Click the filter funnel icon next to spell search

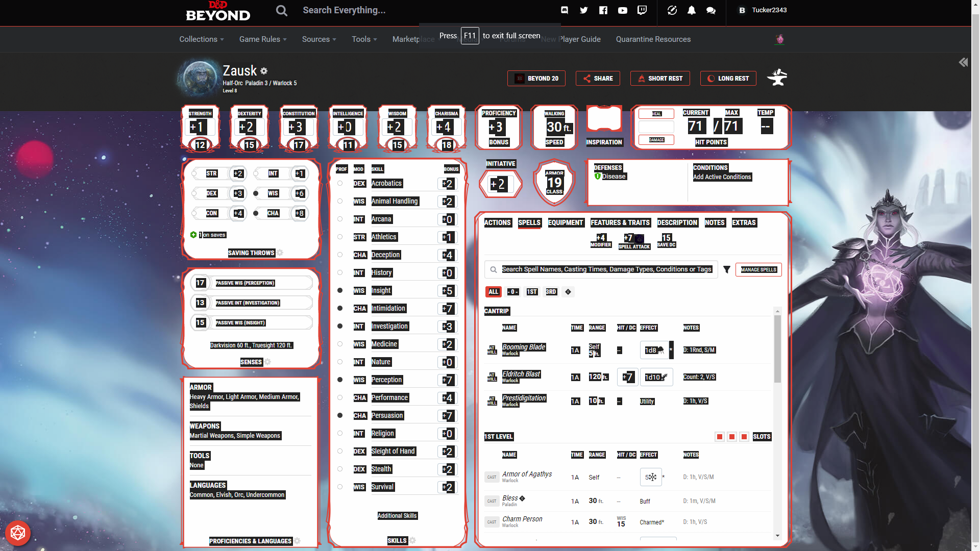727,269
